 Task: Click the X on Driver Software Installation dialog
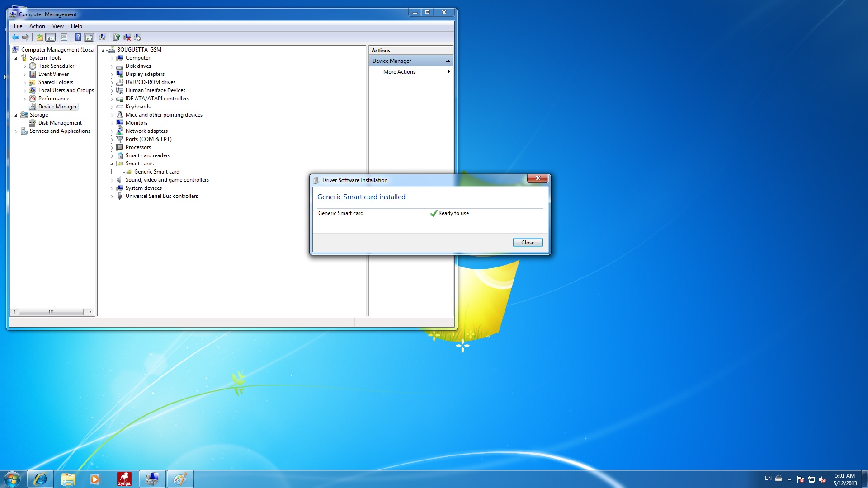click(x=538, y=178)
